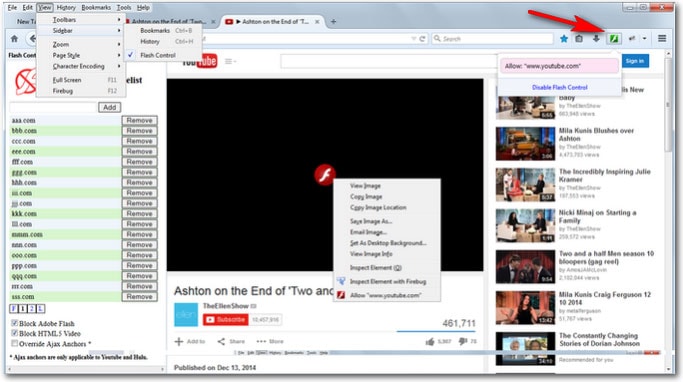Open the Firefox hamburger menu icon
The height and width of the screenshot is (382, 683).
(x=662, y=39)
